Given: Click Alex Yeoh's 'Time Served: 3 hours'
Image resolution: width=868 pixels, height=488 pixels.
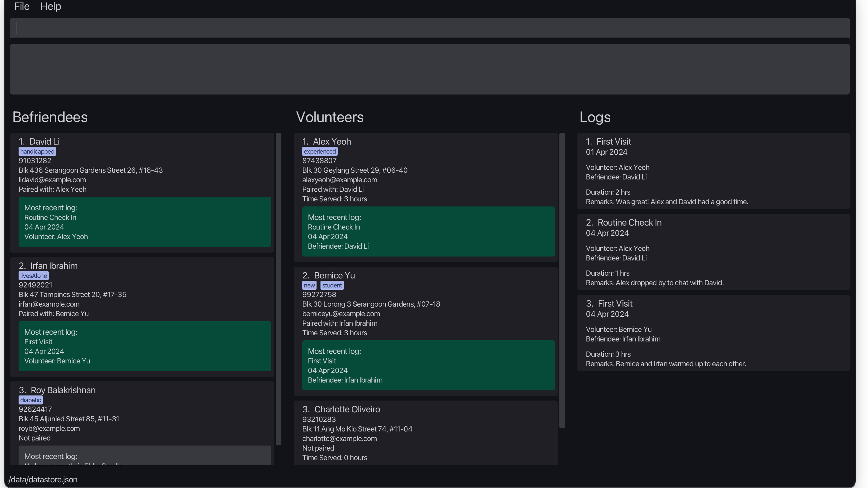Looking at the screenshot, I should point(335,199).
